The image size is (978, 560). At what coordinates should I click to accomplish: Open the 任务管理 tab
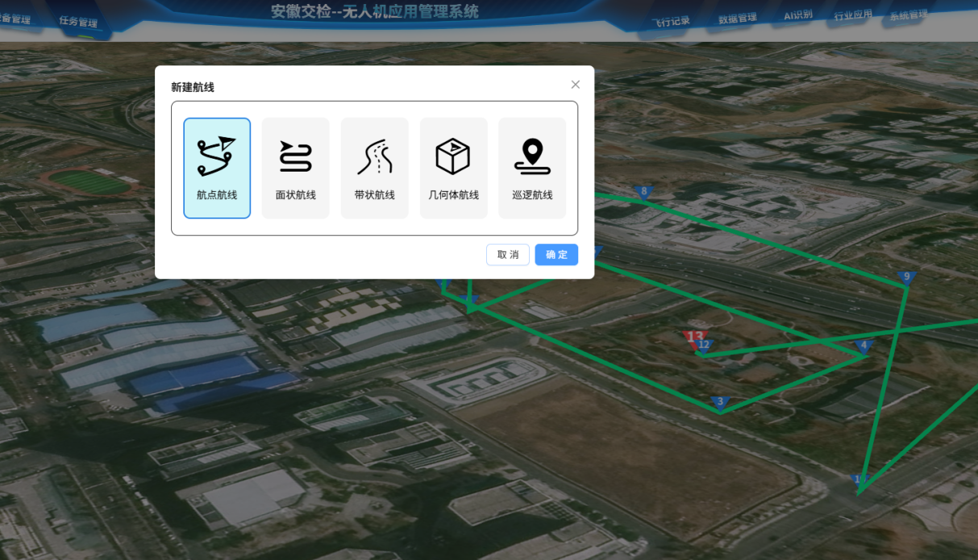click(x=78, y=23)
